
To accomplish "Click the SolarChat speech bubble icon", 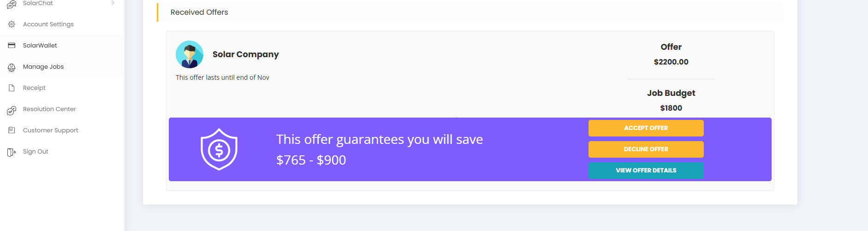I will coord(12,4).
